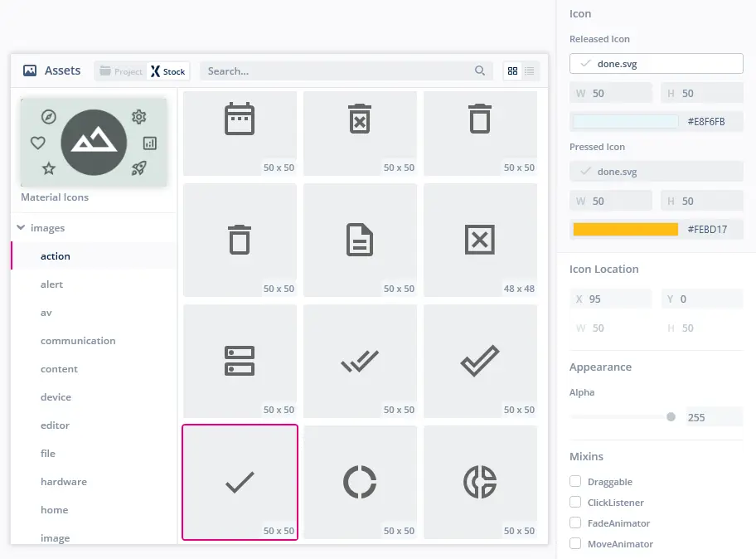Toggle the FadeAnimator mixin checkbox
756x559 pixels.
coord(575,523)
